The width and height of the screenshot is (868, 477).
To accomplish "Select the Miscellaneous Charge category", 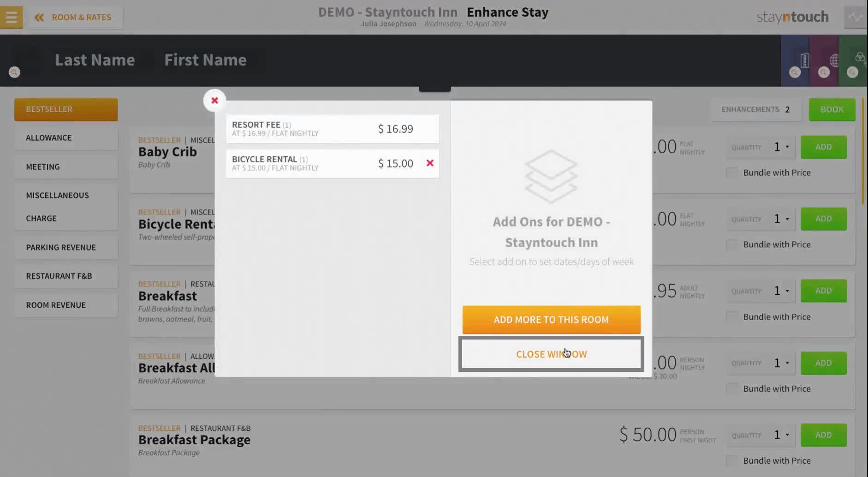I will (66, 207).
